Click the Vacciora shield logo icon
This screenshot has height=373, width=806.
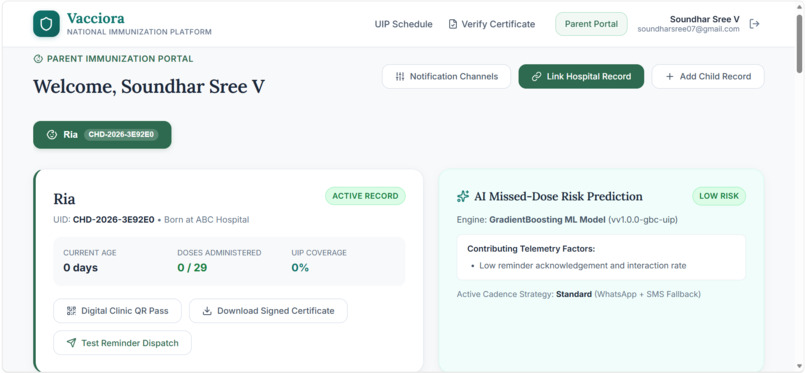point(46,24)
